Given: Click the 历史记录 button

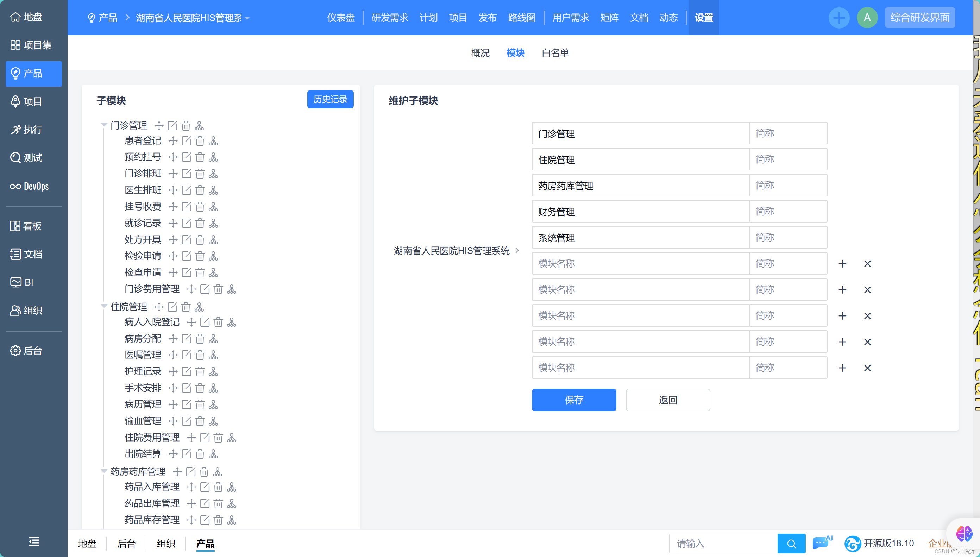Looking at the screenshot, I should pos(330,99).
